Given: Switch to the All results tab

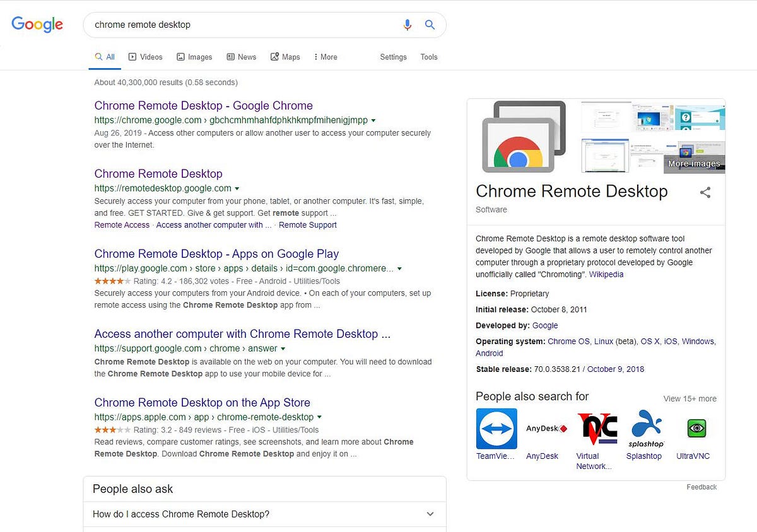Looking at the screenshot, I should pyautogui.click(x=105, y=57).
